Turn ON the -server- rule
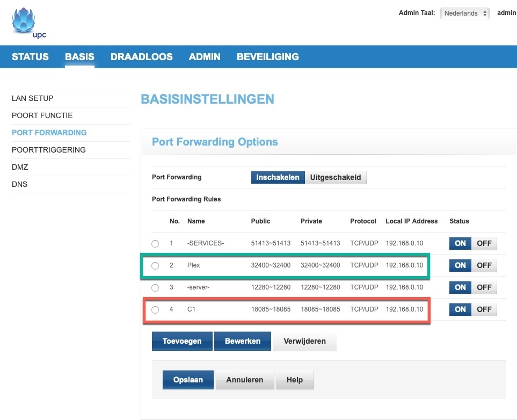 point(460,287)
